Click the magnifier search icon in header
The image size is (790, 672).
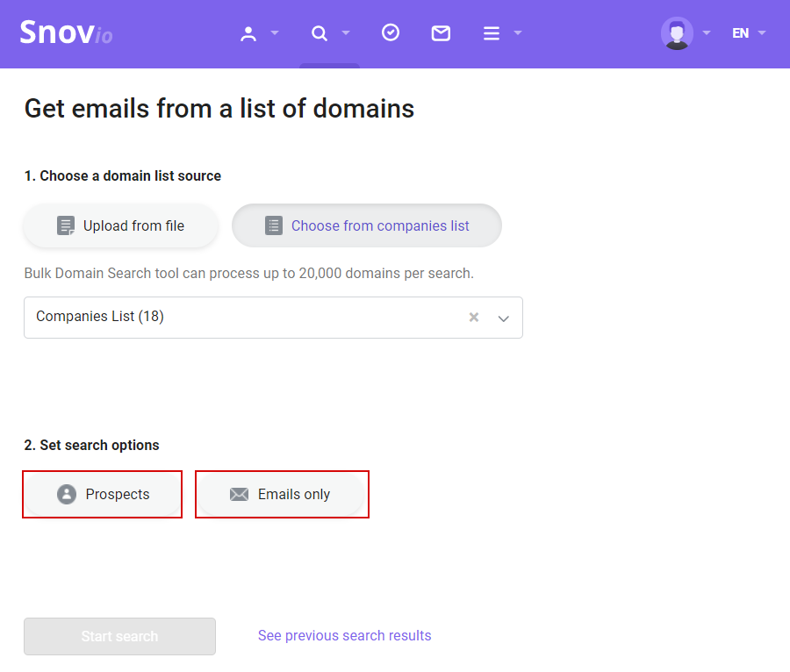[x=320, y=33]
